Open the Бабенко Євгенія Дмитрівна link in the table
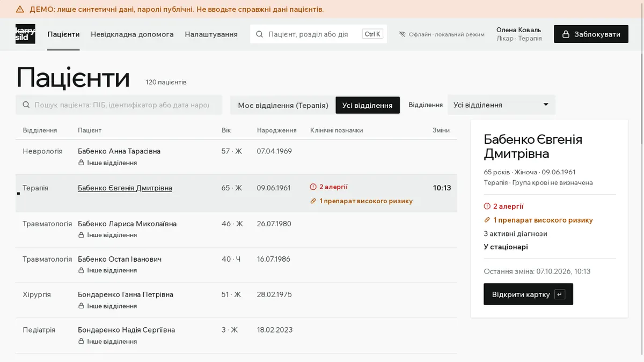 [125, 188]
